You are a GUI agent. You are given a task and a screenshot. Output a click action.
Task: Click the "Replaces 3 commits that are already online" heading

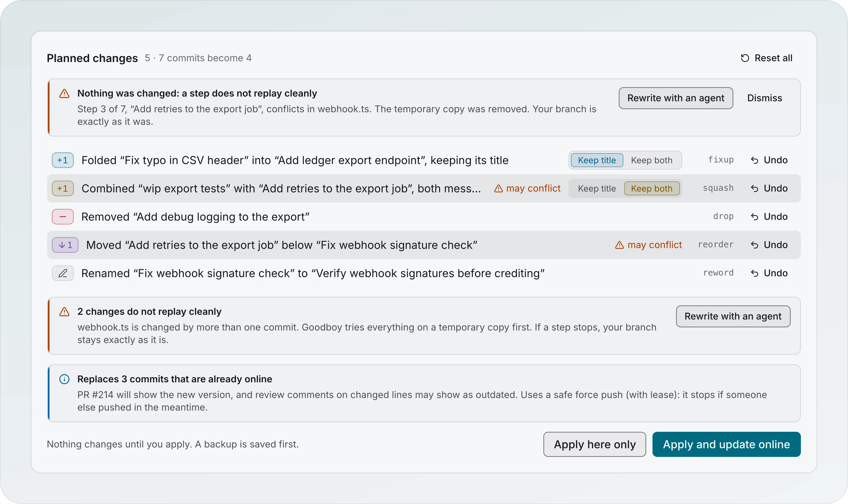pyautogui.click(x=175, y=379)
